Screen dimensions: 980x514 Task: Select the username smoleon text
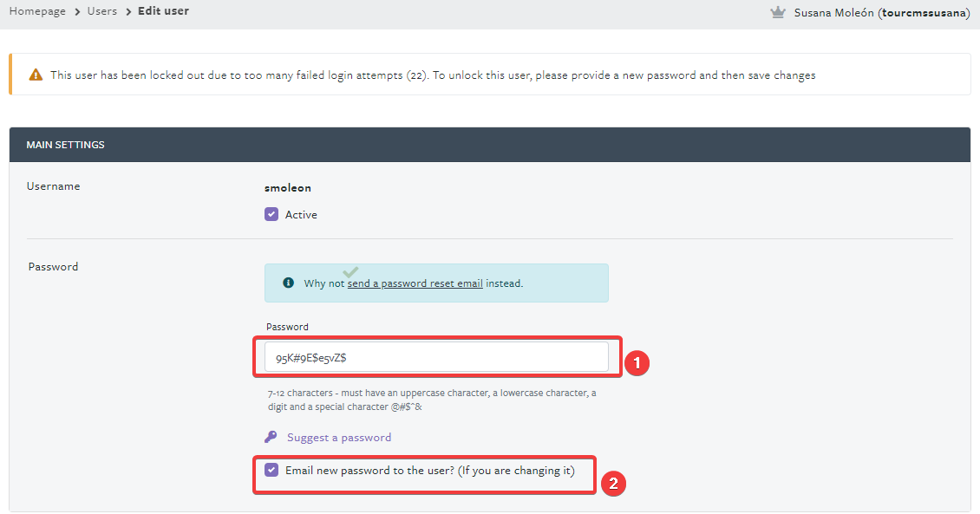pyautogui.click(x=288, y=188)
